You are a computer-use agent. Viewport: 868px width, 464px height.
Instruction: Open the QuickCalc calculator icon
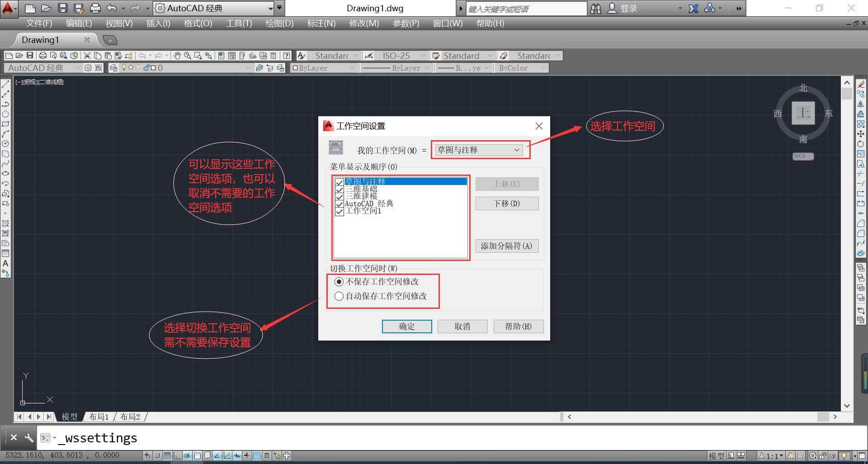pyautogui.click(x=273, y=56)
